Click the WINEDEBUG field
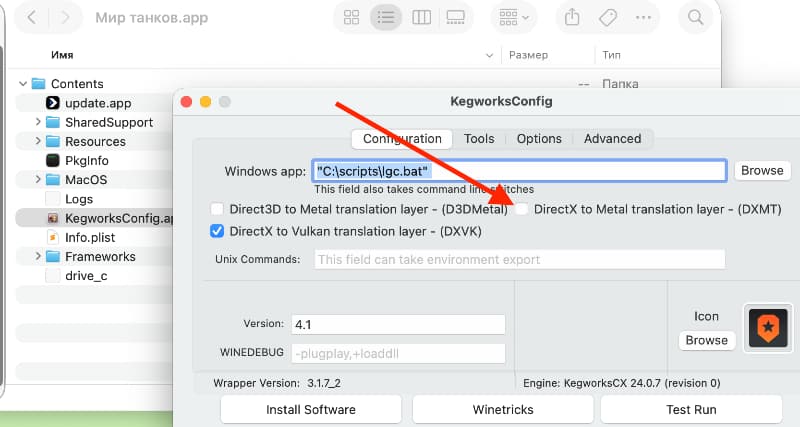 click(398, 354)
